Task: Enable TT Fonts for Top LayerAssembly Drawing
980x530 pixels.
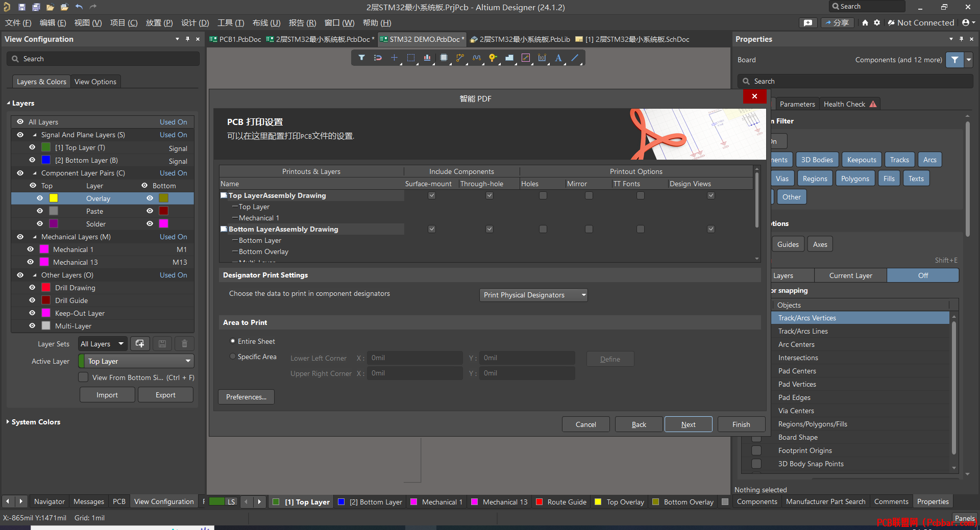Action: [x=641, y=195]
